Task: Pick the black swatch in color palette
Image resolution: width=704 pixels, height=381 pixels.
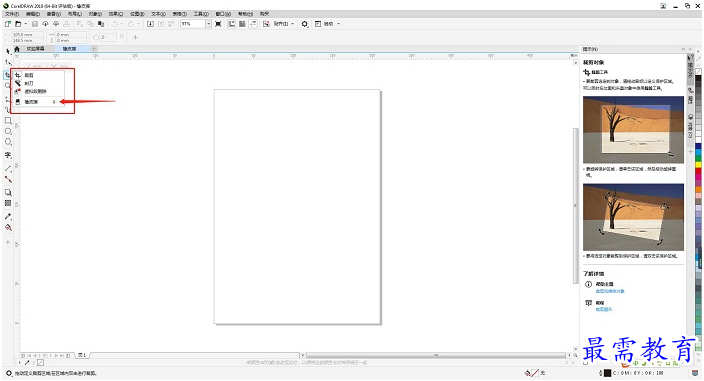Action: click(699, 78)
